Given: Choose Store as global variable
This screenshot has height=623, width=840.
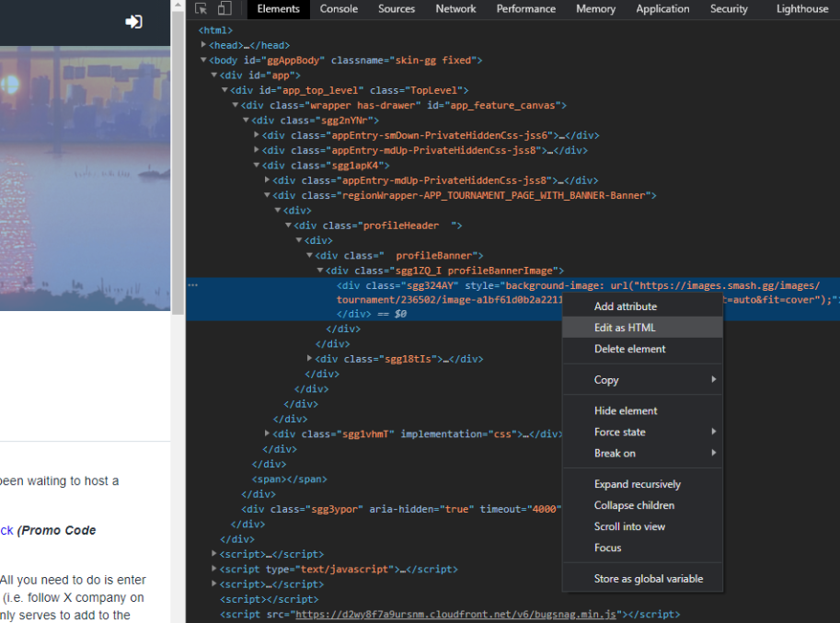Looking at the screenshot, I should (648, 579).
